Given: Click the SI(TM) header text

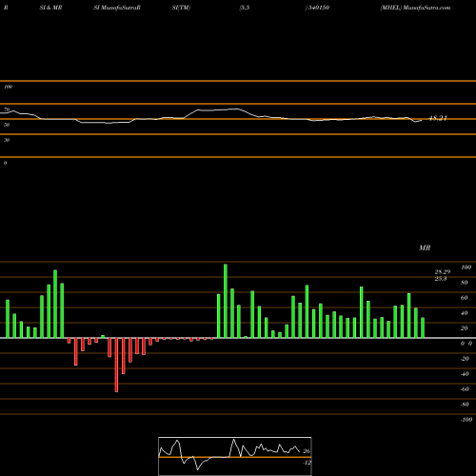Looking at the screenshot, I should (181, 8).
